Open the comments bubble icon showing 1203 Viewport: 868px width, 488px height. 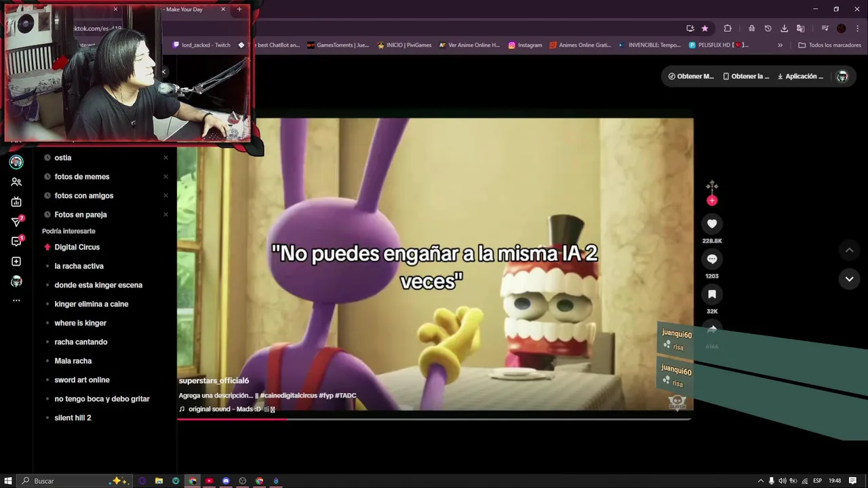[712, 259]
